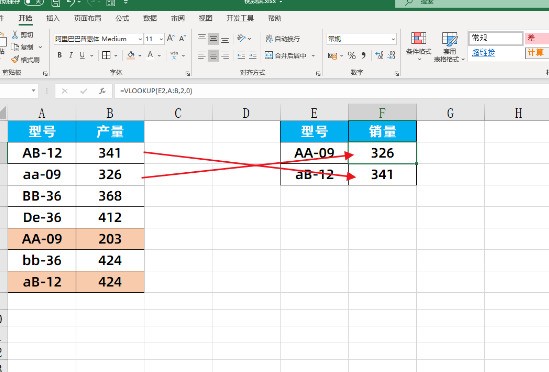Click the Borders icon

(106, 55)
